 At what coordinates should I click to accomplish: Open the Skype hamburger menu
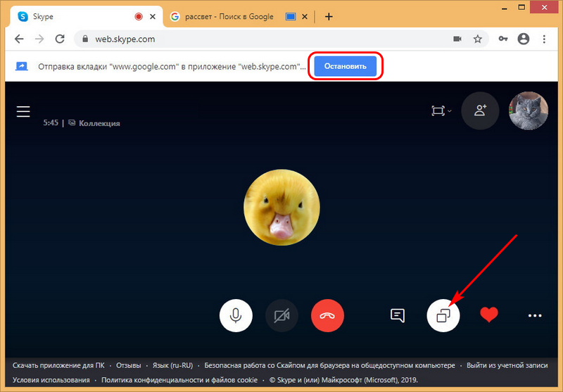23,111
